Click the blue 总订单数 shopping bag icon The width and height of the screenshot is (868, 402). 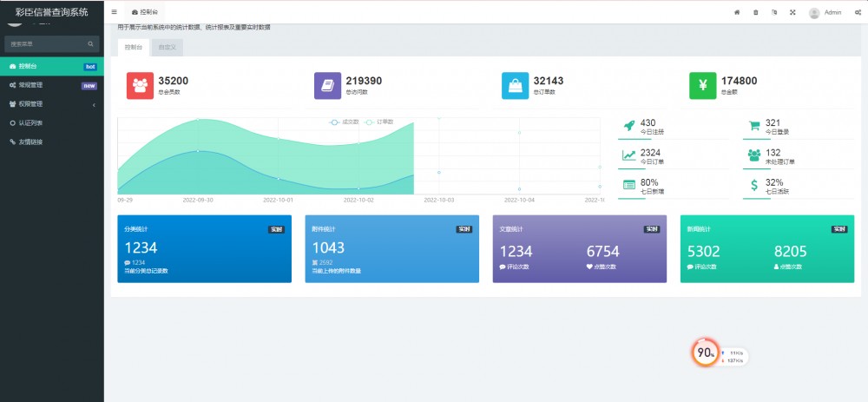(515, 85)
